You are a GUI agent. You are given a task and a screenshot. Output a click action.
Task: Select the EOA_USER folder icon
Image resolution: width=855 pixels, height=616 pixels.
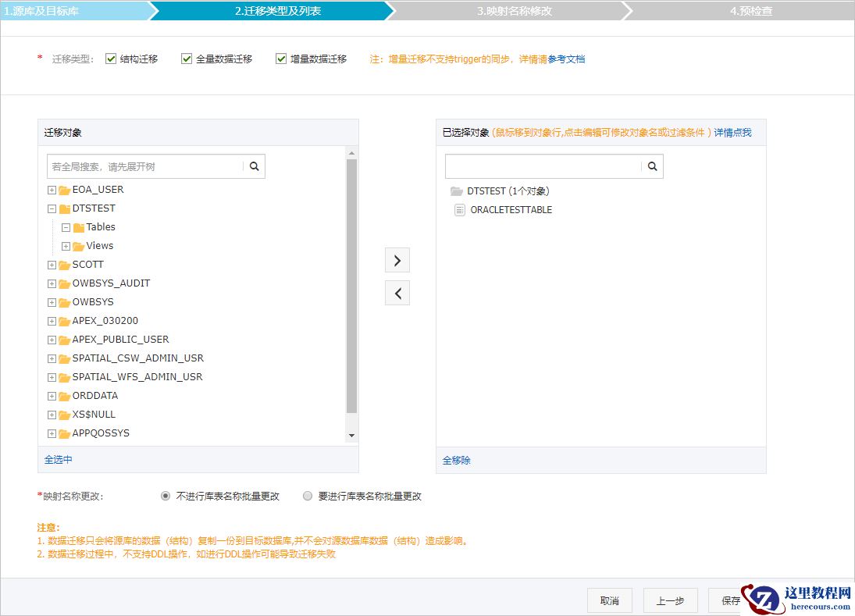tap(64, 190)
